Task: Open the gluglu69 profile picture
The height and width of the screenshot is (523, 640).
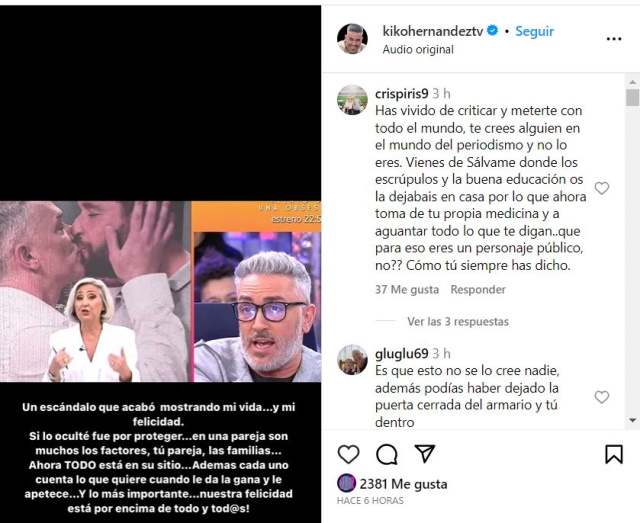Action: pyautogui.click(x=352, y=360)
